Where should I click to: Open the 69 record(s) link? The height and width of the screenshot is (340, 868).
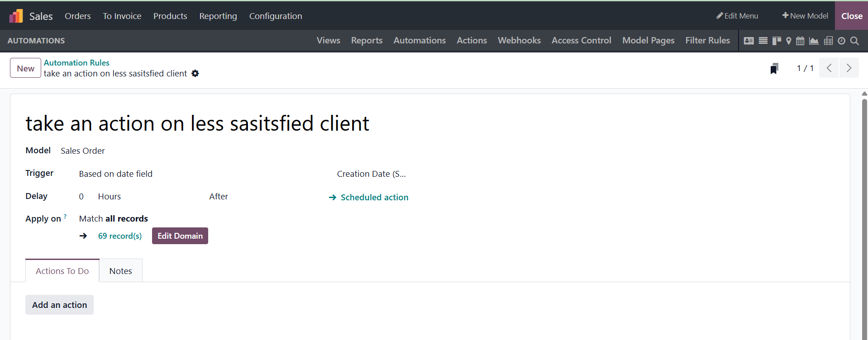tap(120, 236)
